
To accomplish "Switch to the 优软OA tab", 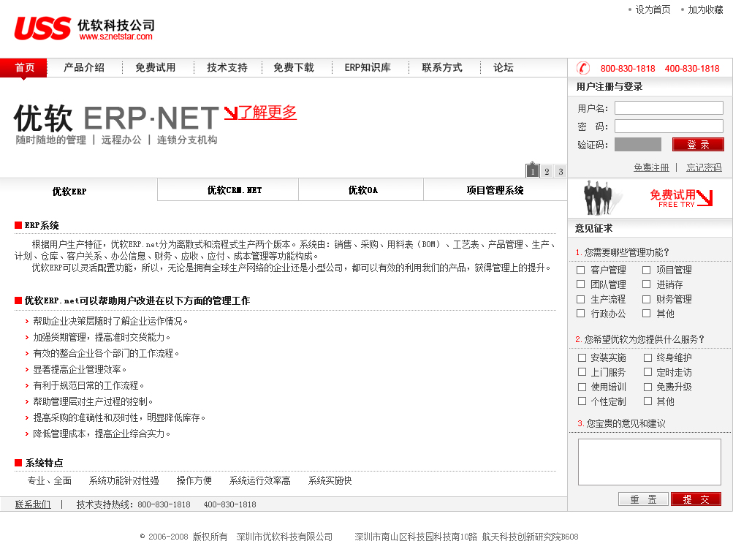I will (361, 190).
